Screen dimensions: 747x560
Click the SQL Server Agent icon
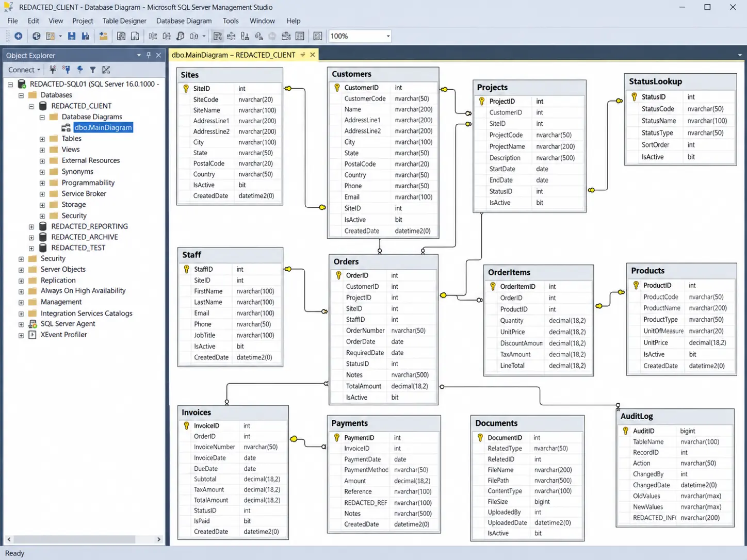33,324
